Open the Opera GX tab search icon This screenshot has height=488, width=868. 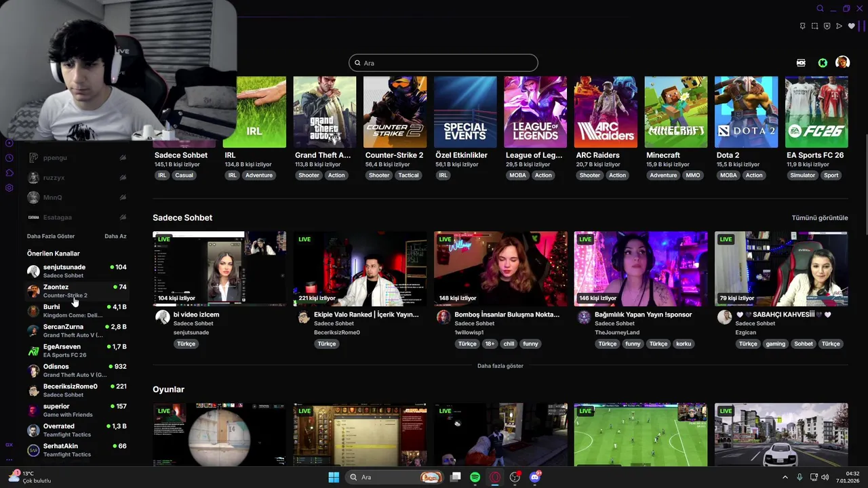tap(820, 9)
